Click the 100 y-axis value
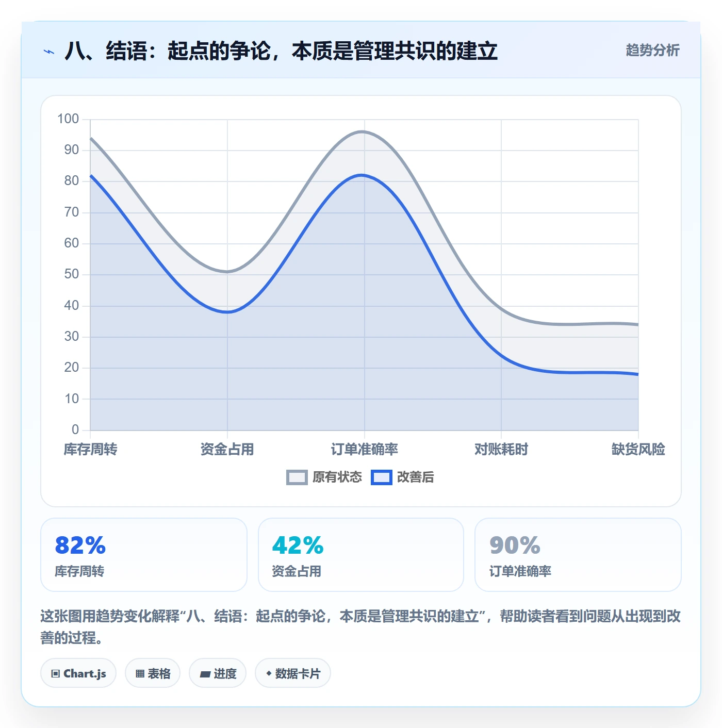This screenshot has height=728, width=722. [68, 119]
